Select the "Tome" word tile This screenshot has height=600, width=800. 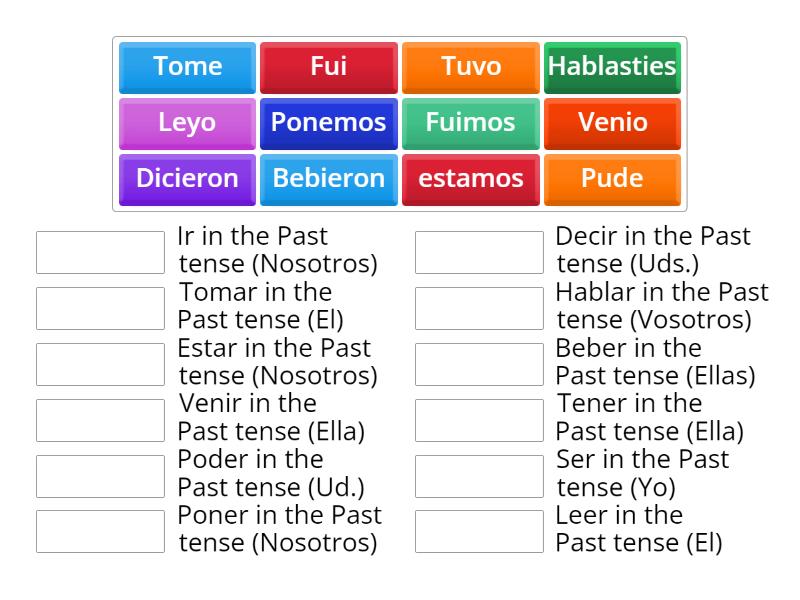point(186,67)
